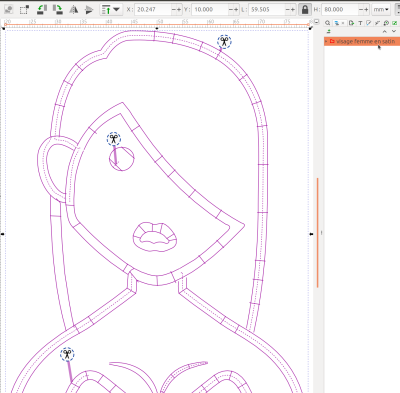This screenshot has width=400, height=393.
Task: Toggle width and height ratio lock
Action: click(x=305, y=10)
